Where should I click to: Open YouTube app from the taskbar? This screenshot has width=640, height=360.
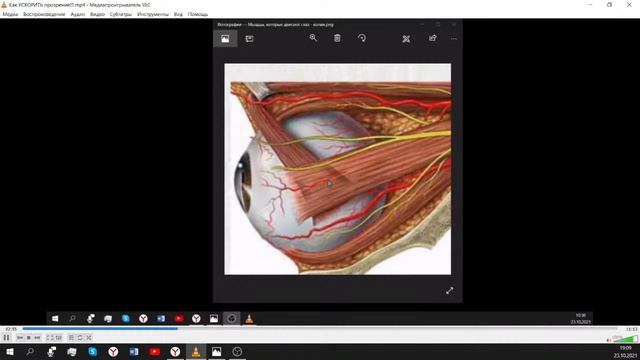tap(155, 351)
